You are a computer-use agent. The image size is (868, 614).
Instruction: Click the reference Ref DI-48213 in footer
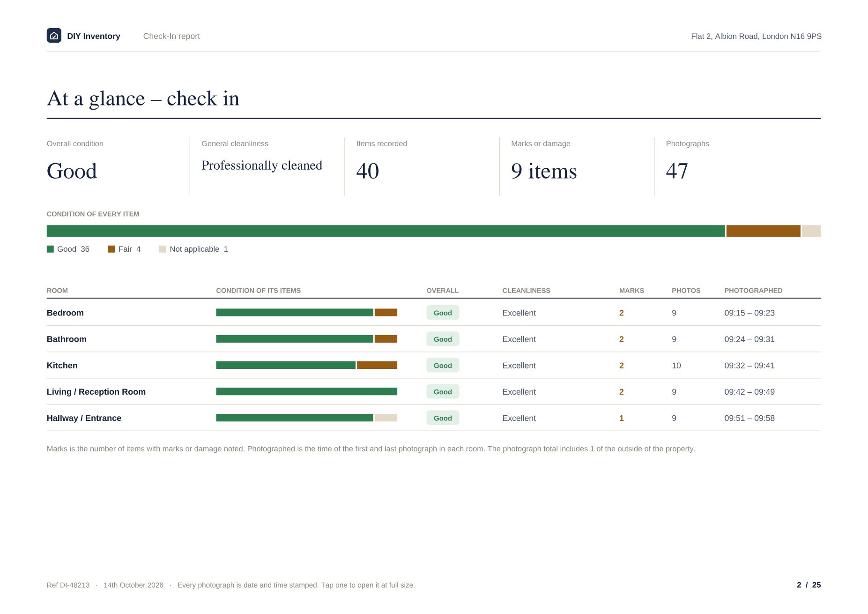[x=68, y=585]
